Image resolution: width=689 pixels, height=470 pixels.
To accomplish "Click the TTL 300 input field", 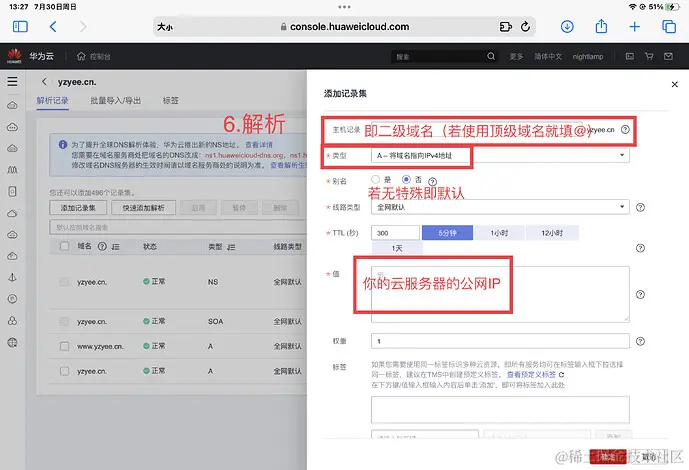I will 395,233.
